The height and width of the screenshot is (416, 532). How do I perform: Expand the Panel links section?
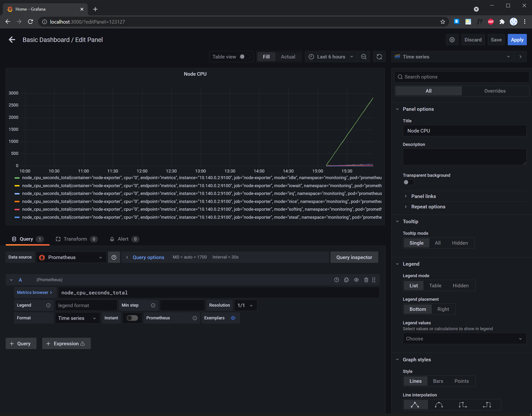[x=423, y=196]
